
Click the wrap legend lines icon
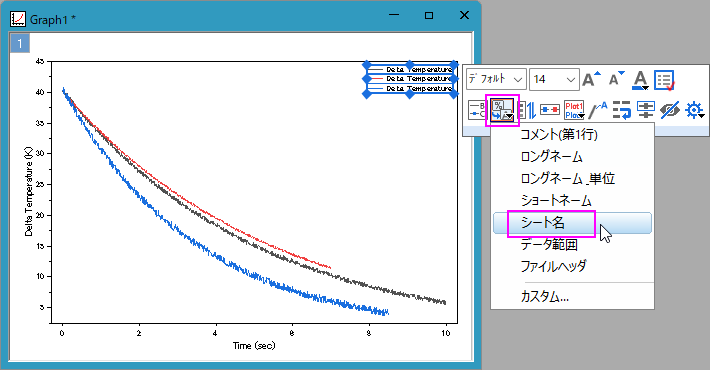(x=622, y=110)
